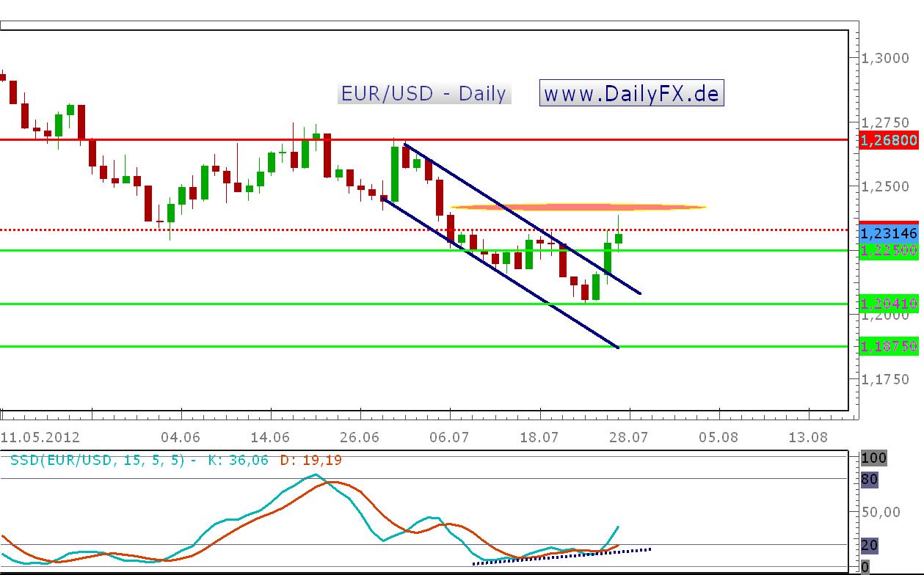
Task: Click the 04.06 date label
Action: [x=181, y=437]
